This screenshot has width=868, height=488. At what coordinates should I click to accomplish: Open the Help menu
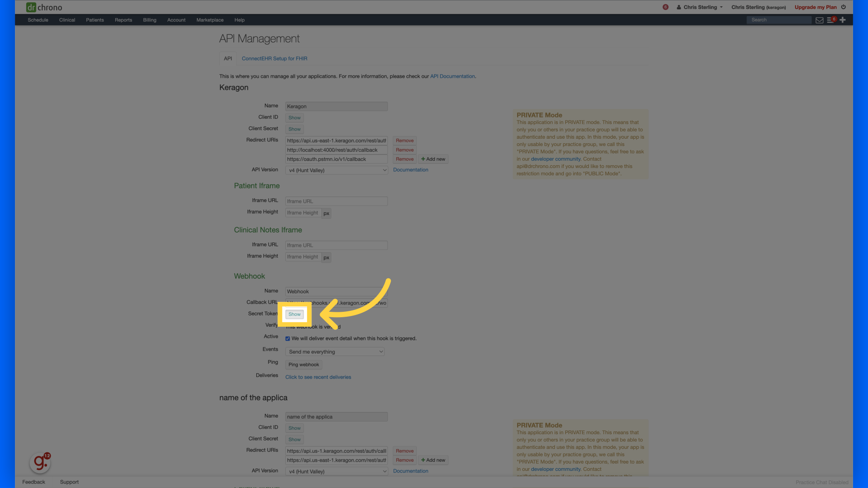[240, 20]
